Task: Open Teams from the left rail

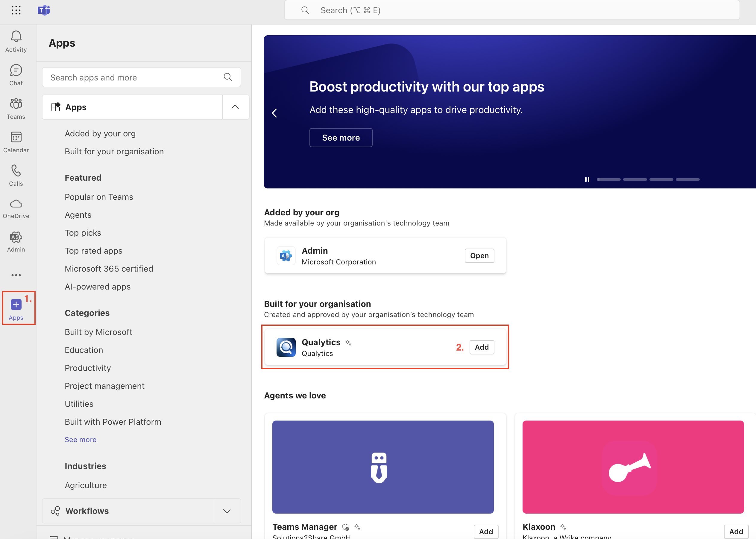Action: [x=16, y=109]
